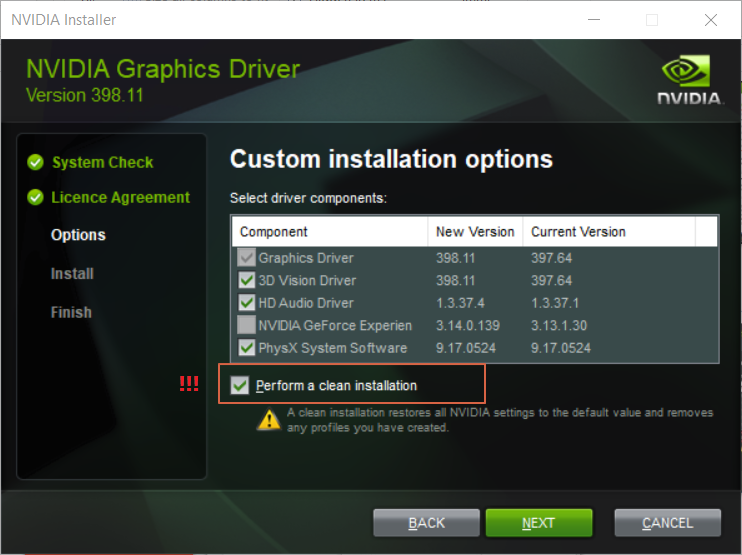Uncheck PhysX System Software component

click(247, 348)
